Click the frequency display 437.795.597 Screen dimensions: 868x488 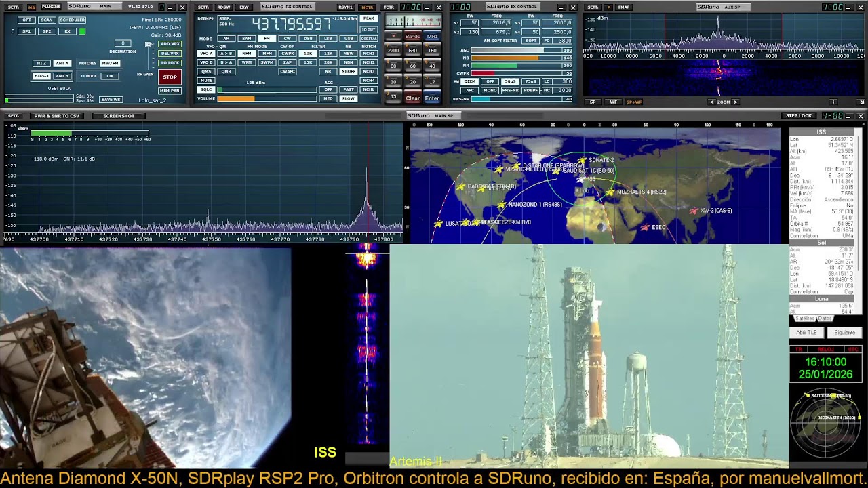coord(292,24)
